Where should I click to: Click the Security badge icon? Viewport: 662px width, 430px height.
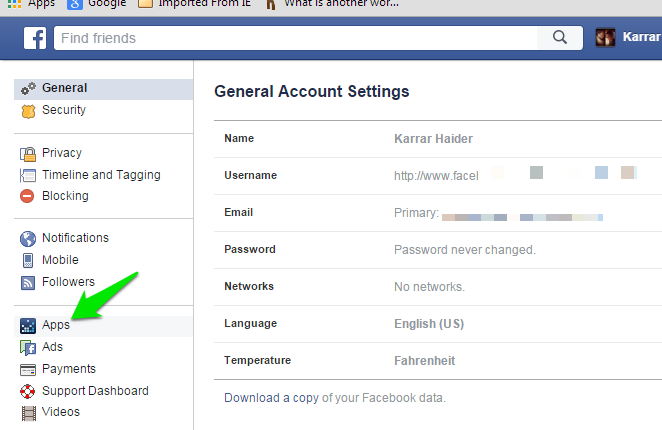28,111
